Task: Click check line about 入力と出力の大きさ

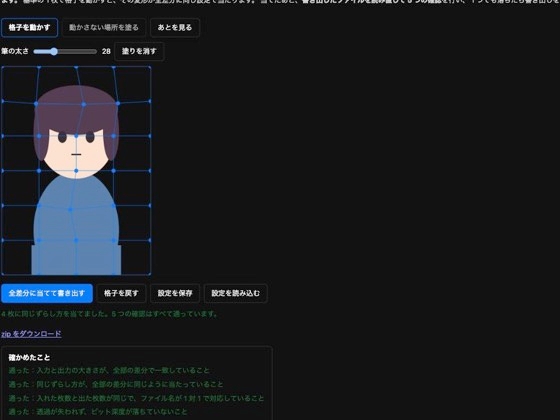Action: [109, 370]
